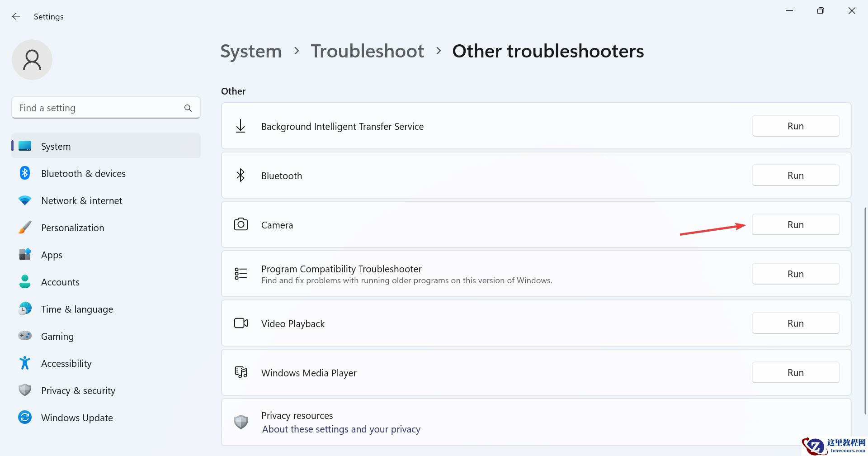Image resolution: width=868 pixels, height=456 pixels.
Task: Run the Windows Media Player troubleshooter
Action: coord(795,373)
